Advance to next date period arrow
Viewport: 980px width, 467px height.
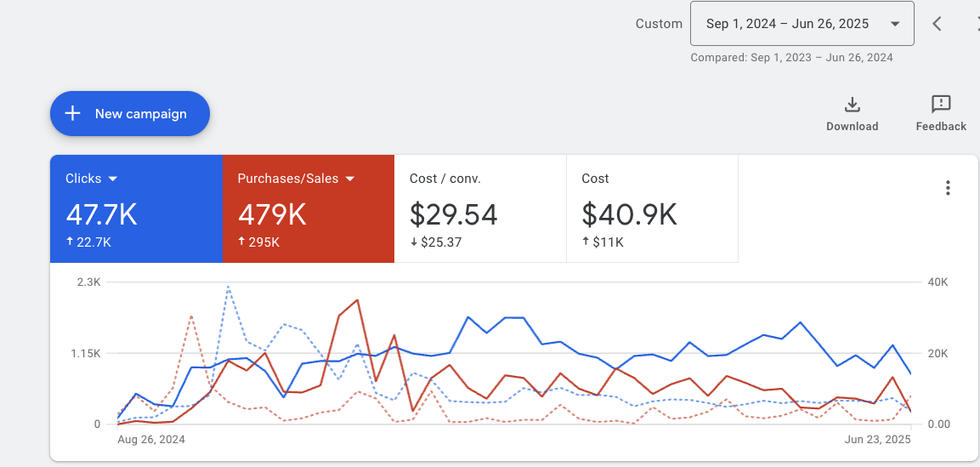[976, 24]
